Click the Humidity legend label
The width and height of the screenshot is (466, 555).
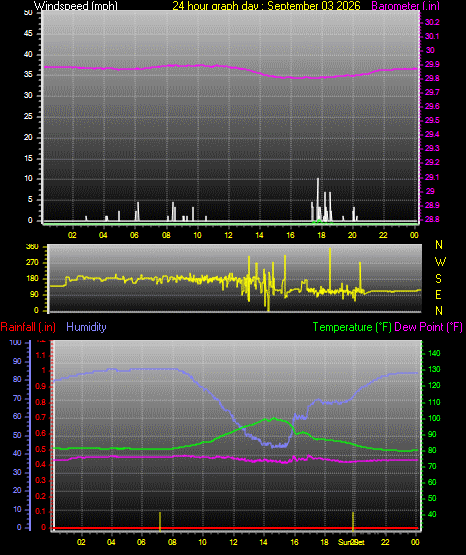86,327
